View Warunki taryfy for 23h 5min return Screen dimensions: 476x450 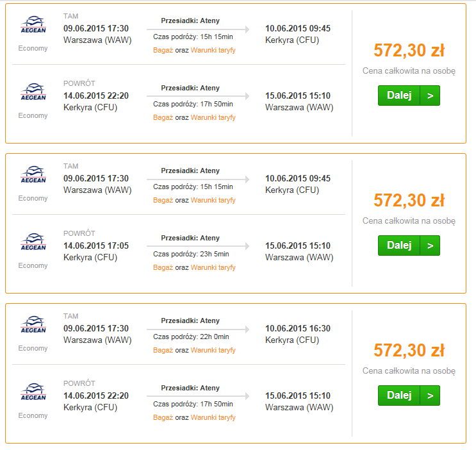point(213,268)
